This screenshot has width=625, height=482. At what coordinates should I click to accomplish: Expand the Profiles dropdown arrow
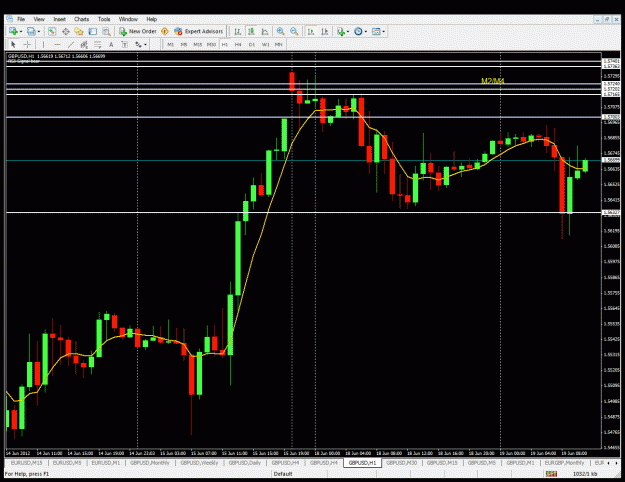(x=39, y=31)
